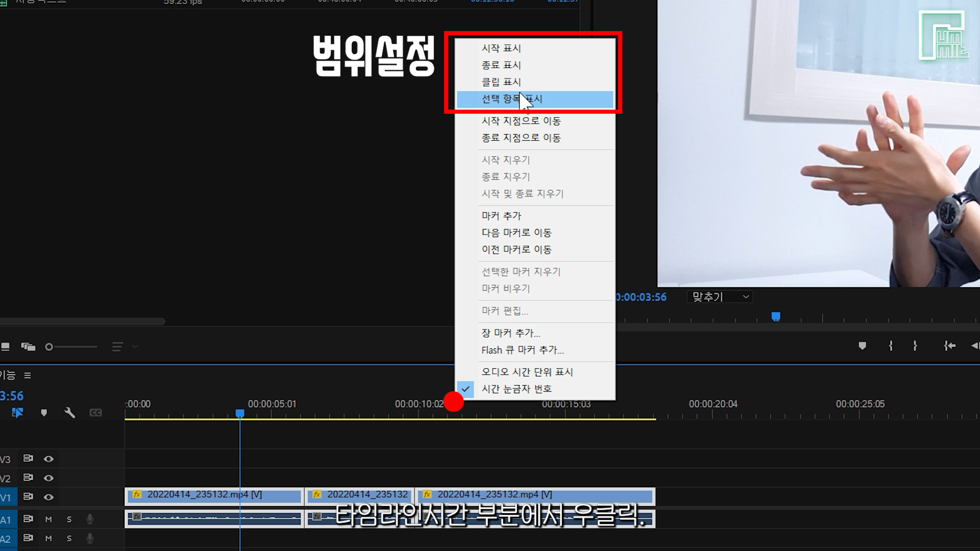Image resolution: width=980 pixels, height=551 pixels.
Task: Click Mark Out brace icon in program monitor
Action: point(915,346)
